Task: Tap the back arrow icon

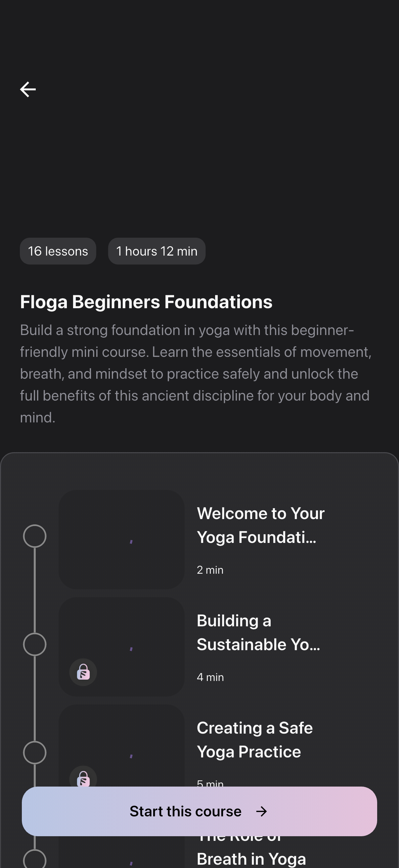Action: click(x=28, y=90)
